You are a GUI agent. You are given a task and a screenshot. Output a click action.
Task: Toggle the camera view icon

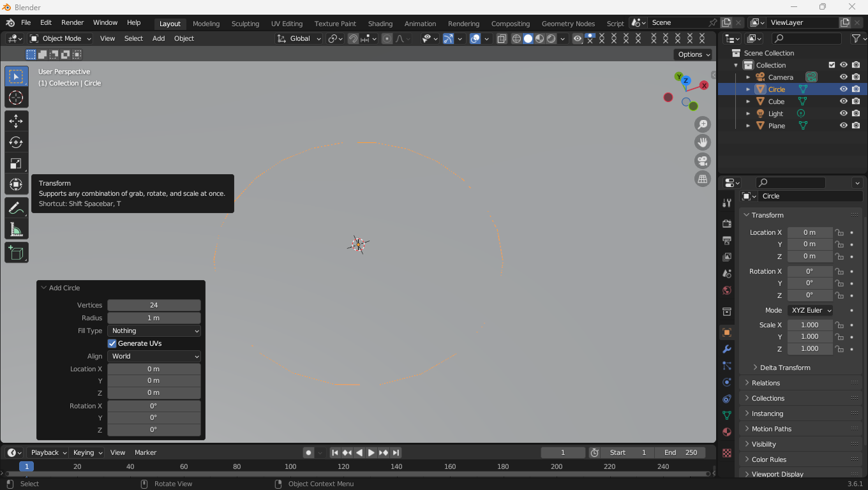click(x=703, y=161)
